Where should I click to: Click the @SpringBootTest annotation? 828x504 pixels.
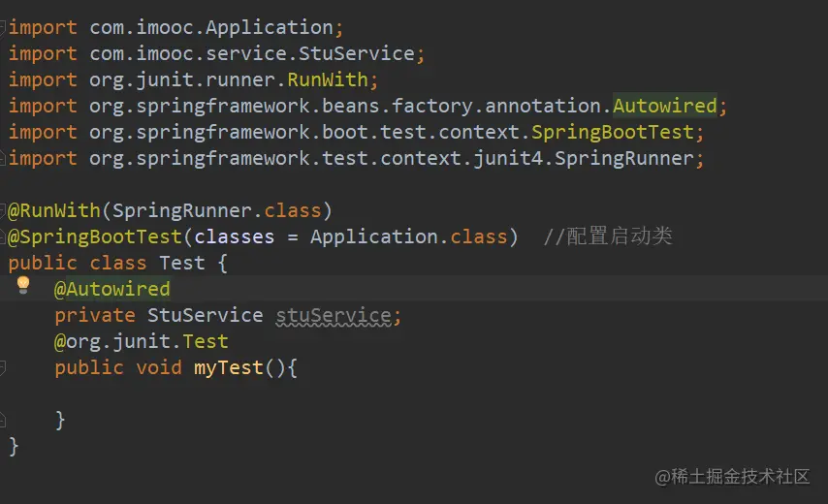tap(95, 236)
